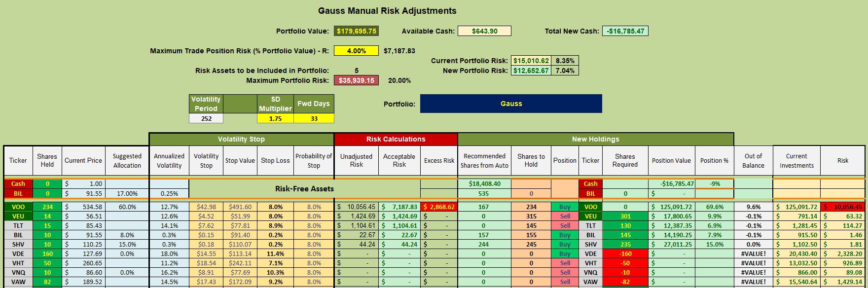The width and height of the screenshot is (868, 288).
Task: Click the Risk-Free Assets label cell
Action: coord(304,188)
